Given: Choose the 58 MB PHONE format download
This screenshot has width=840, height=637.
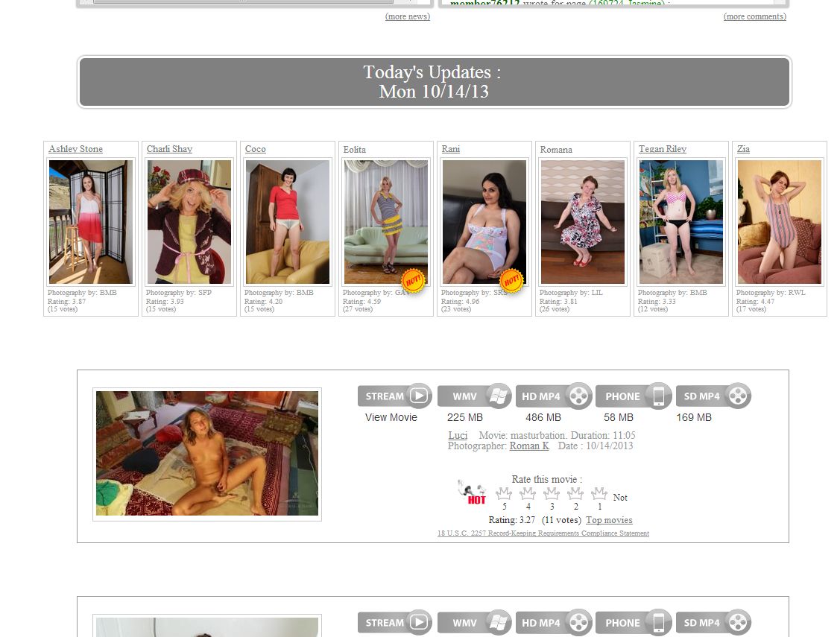Looking at the screenshot, I should [x=633, y=396].
